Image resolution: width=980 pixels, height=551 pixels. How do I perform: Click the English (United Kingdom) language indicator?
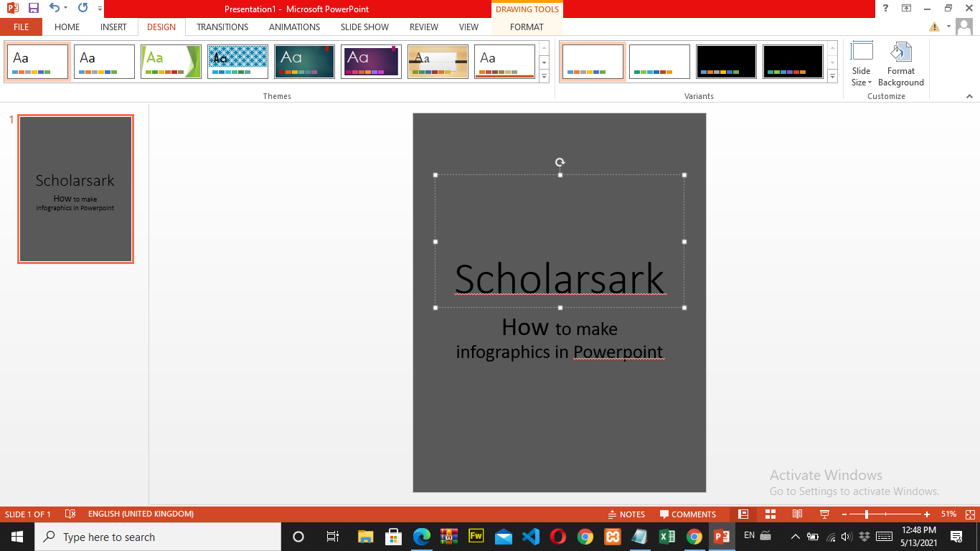click(141, 514)
